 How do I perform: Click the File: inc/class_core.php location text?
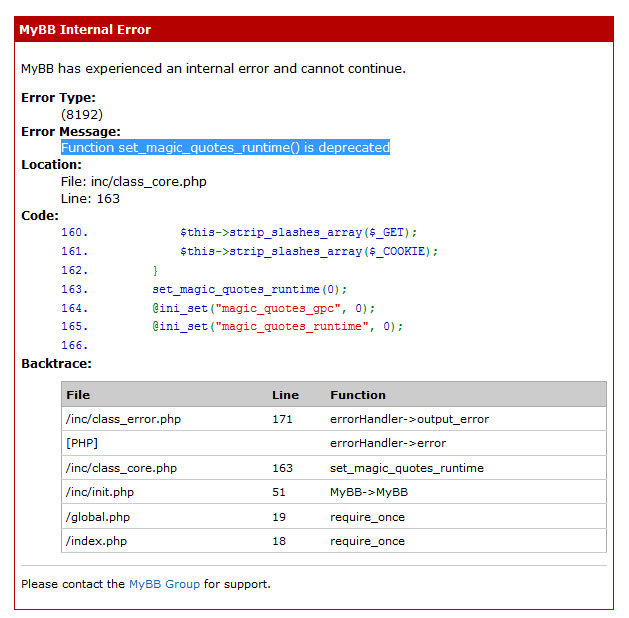(134, 182)
